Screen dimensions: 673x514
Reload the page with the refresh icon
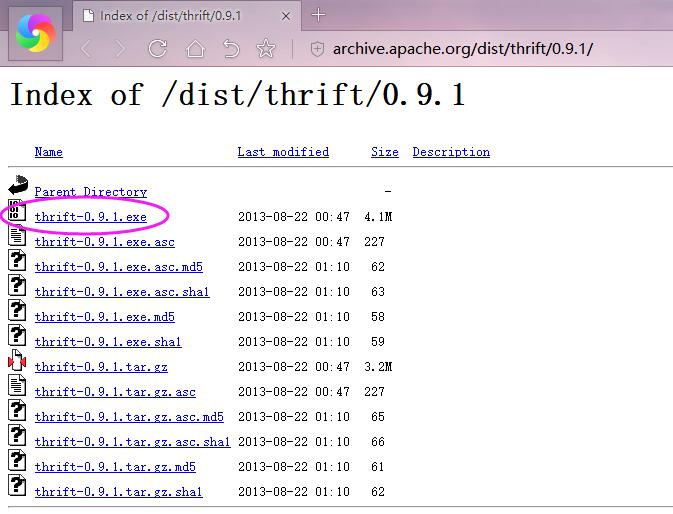point(157,48)
